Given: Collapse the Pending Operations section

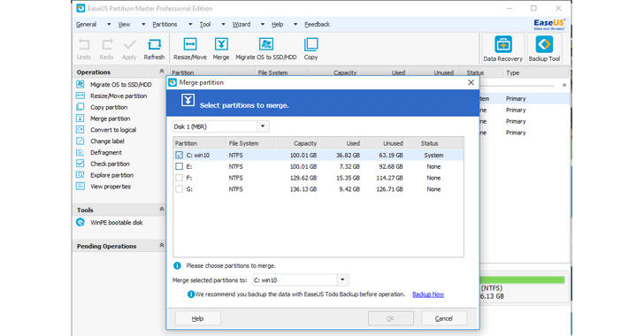Looking at the screenshot, I should point(161,245).
